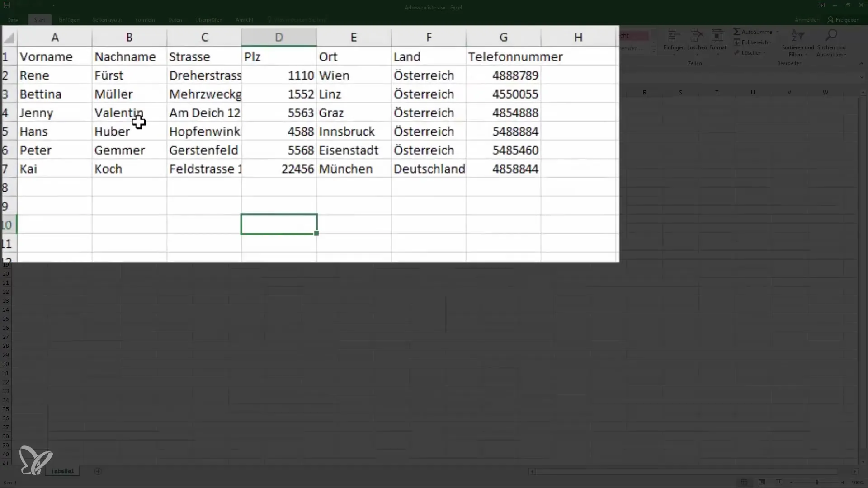Click the cell containing Vorname
Image resolution: width=868 pixels, height=488 pixels.
click(x=55, y=57)
